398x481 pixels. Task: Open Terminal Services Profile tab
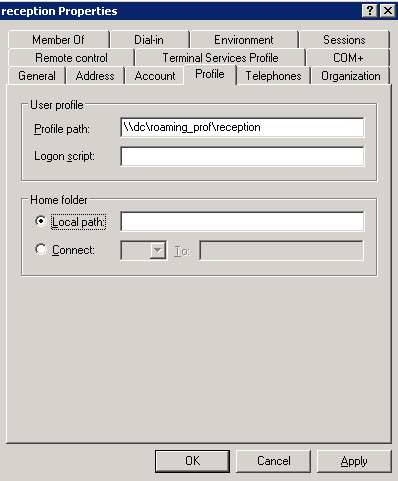point(220,58)
